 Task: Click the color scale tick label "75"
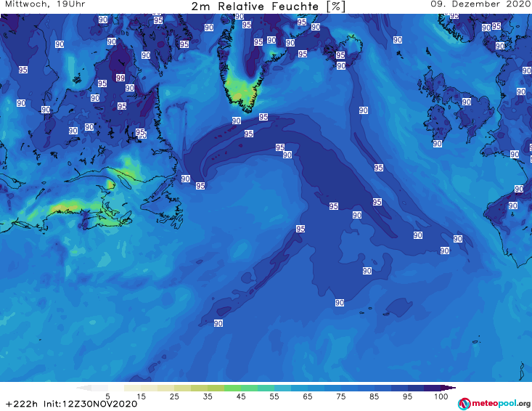coord(340,396)
